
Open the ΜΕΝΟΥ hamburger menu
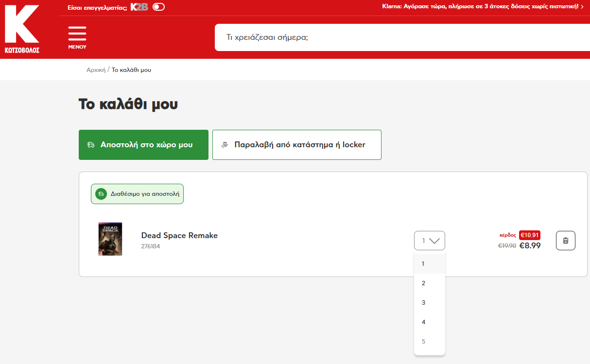(x=77, y=37)
